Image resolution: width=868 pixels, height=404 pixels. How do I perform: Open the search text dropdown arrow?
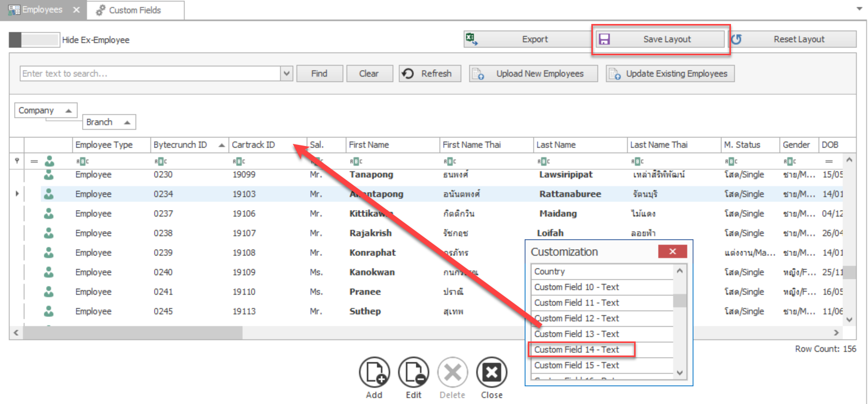click(x=287, y=74)
